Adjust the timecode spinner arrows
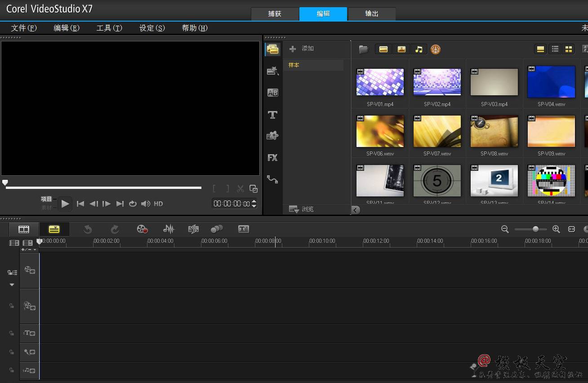Image resolution: width=588 pixels, height=383 pixels. tap(254, 204)
